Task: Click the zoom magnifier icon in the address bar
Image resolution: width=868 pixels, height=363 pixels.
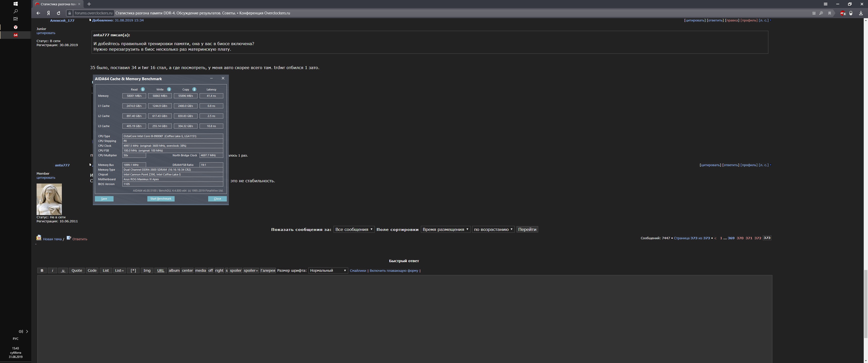Action: (x=821, y=13)
